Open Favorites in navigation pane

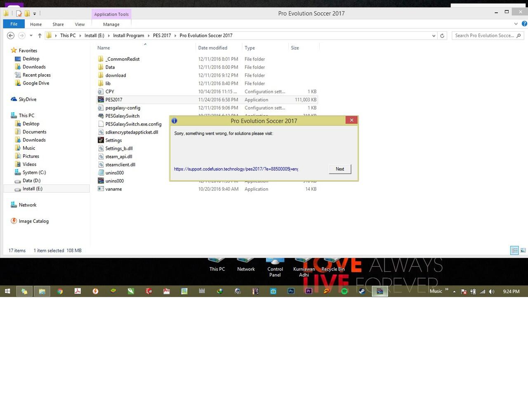coord(28,50)
